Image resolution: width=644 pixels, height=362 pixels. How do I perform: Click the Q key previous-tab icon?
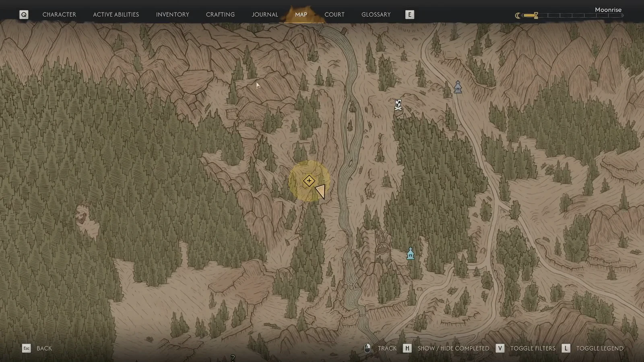click(24, 14)
